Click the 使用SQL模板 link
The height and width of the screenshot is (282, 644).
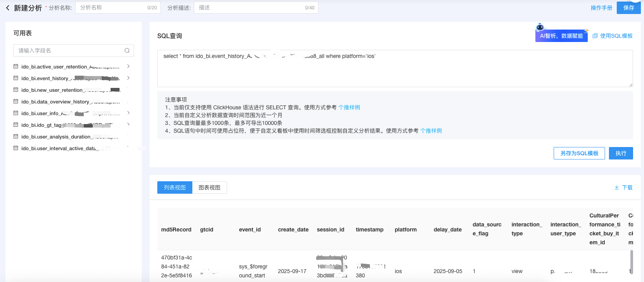616,36
